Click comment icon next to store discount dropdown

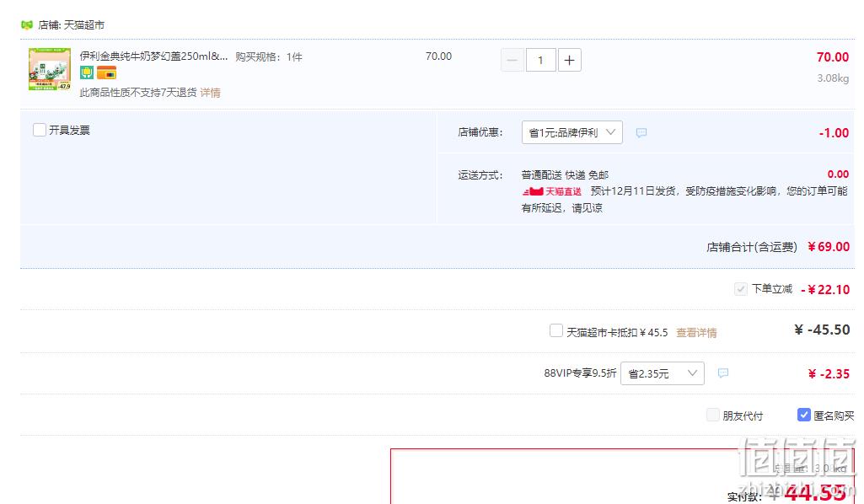(x=641, y=133)
